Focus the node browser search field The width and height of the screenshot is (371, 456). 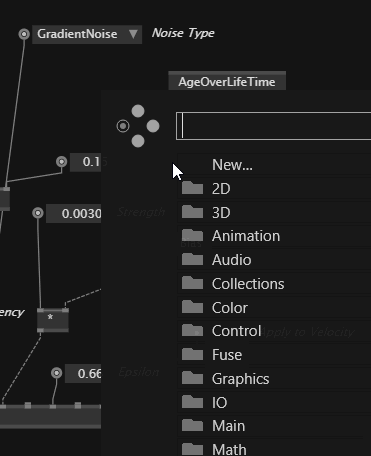[x=273, y=126]
